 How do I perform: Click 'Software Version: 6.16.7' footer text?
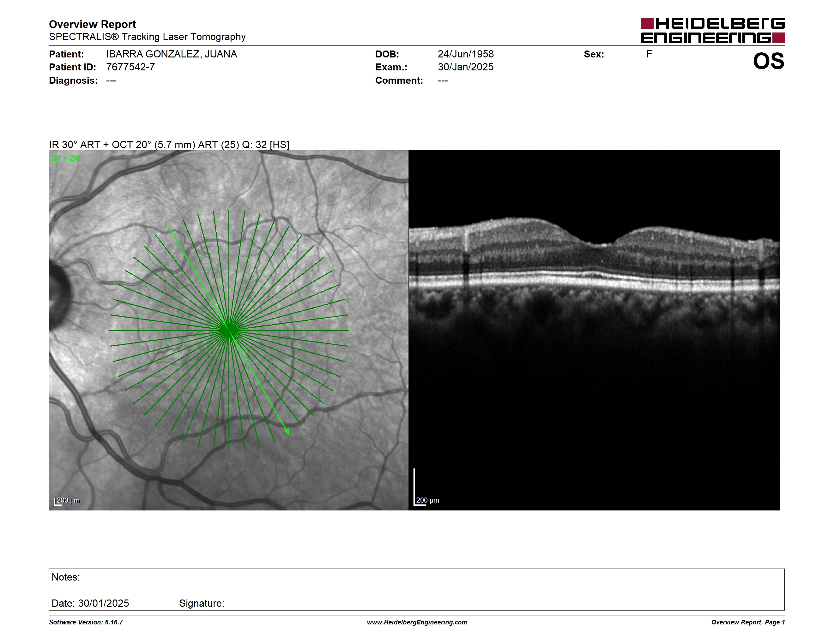click(x=86, y=622)
